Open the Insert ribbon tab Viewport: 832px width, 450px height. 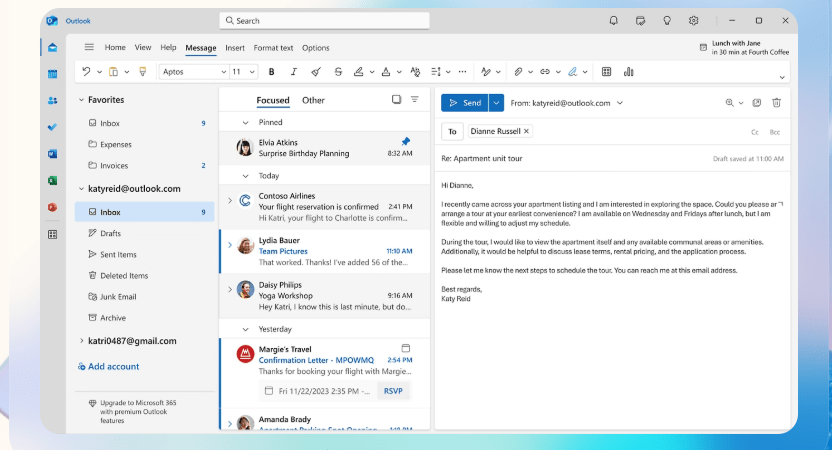tap(235, 48)
